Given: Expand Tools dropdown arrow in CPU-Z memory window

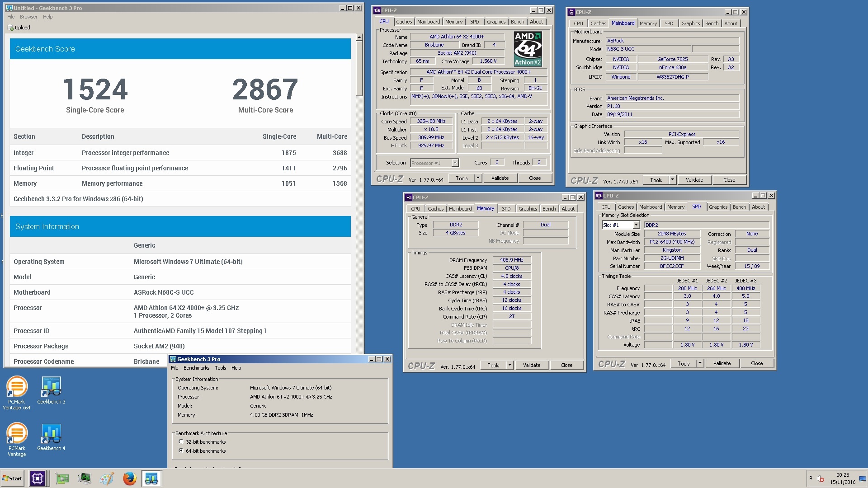Looking at the screenshot, I should click(x=509, y=365).
